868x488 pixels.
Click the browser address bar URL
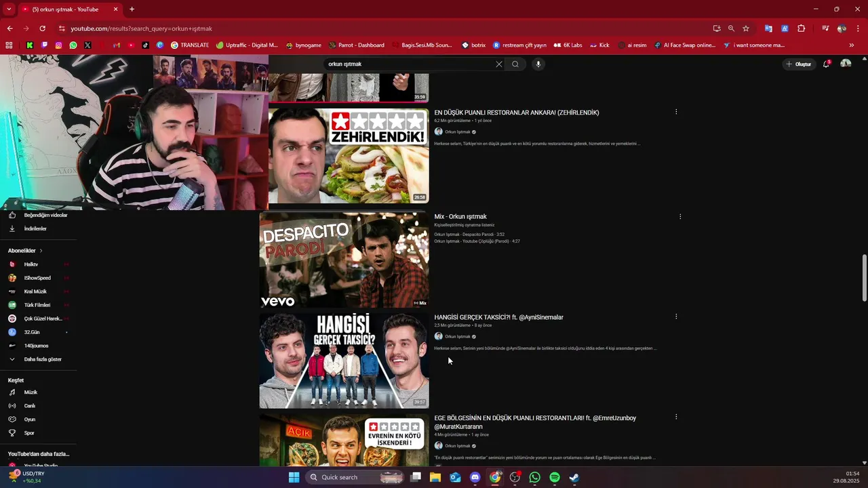point(142,28)
